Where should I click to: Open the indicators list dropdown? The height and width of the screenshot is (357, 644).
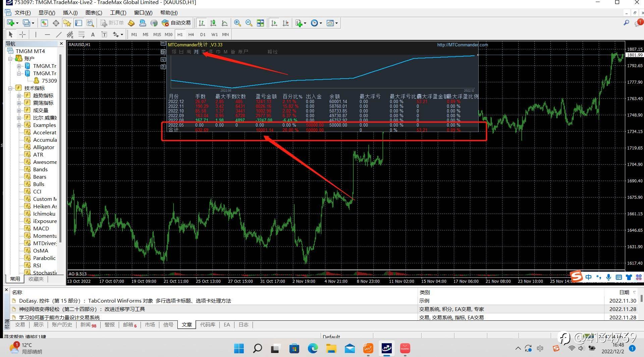tap(301, 23)
